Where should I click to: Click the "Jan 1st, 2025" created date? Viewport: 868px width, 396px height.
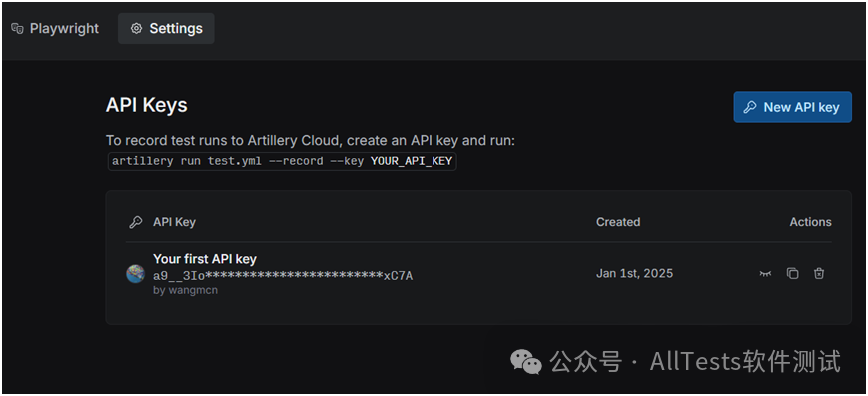634,273
